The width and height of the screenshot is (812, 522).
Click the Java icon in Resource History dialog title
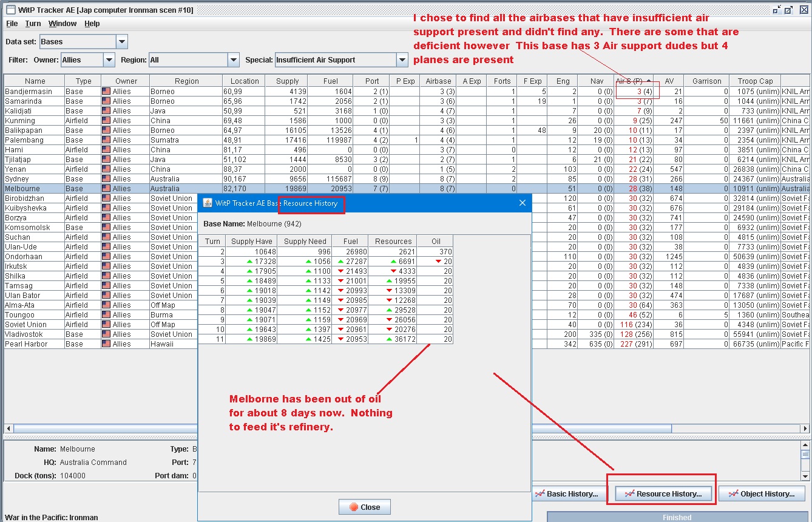[x=208, y=203]
